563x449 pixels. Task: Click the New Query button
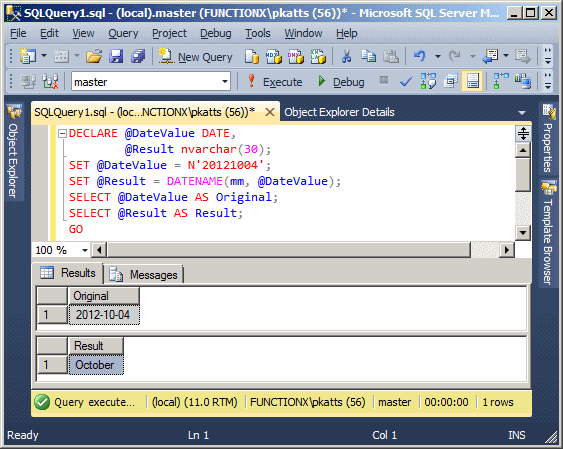(196, 57)
